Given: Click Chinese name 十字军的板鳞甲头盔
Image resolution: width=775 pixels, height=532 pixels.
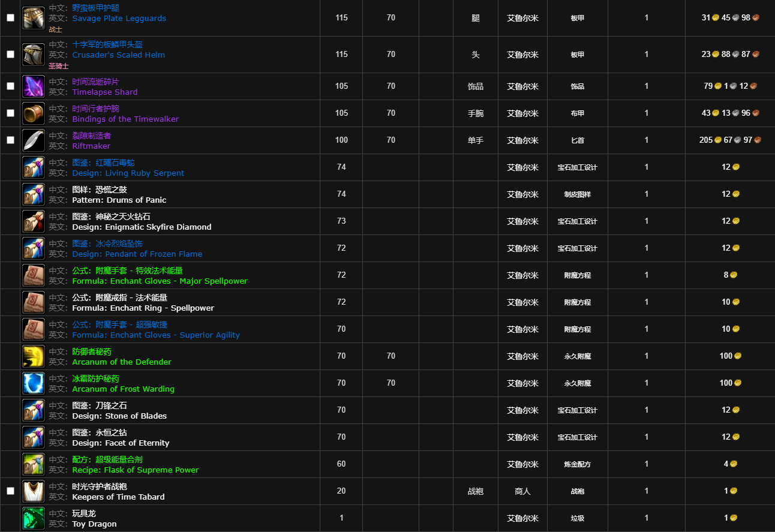Looking at the screenshot, I should pyautogui.click(x=107, y=45).
